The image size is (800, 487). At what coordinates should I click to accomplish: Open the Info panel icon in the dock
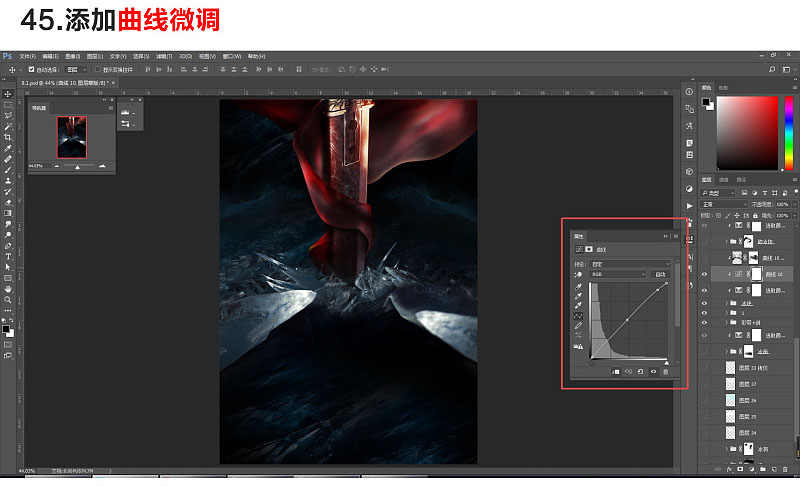click(689, 92)
